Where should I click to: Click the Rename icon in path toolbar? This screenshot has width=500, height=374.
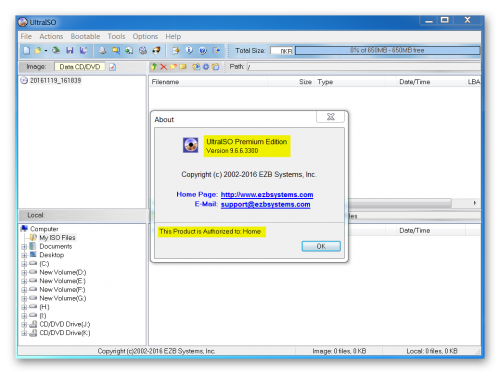pyautogui.click(x=183, y=67)
